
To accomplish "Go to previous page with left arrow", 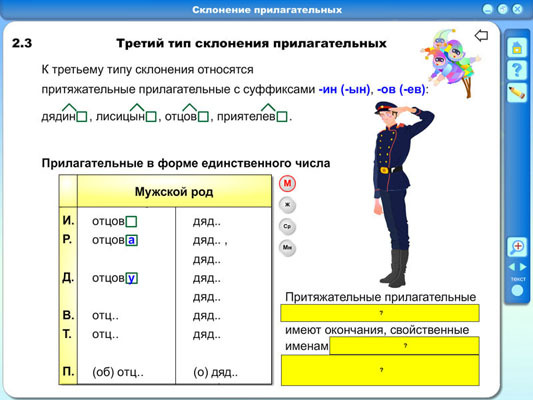I will coord(512,267).
